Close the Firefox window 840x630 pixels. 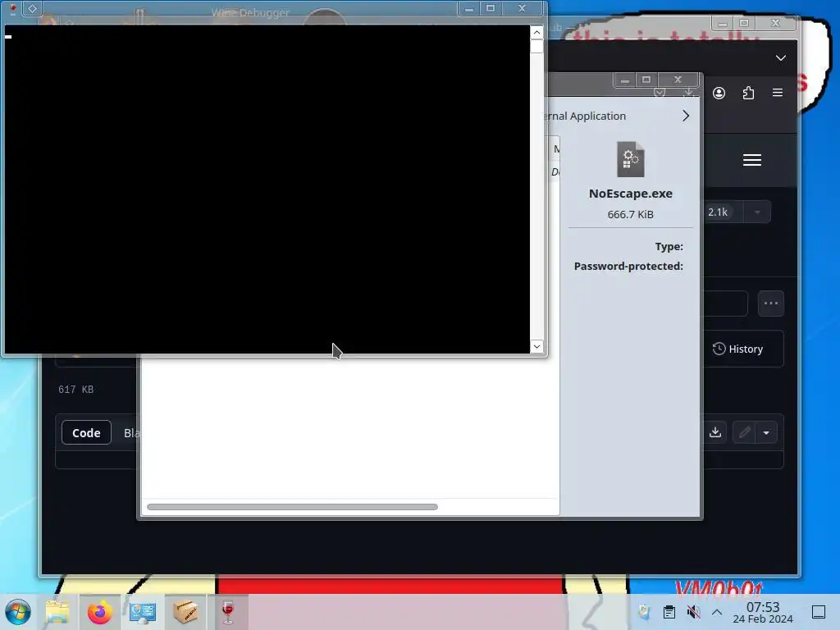[x=775, y=23]
